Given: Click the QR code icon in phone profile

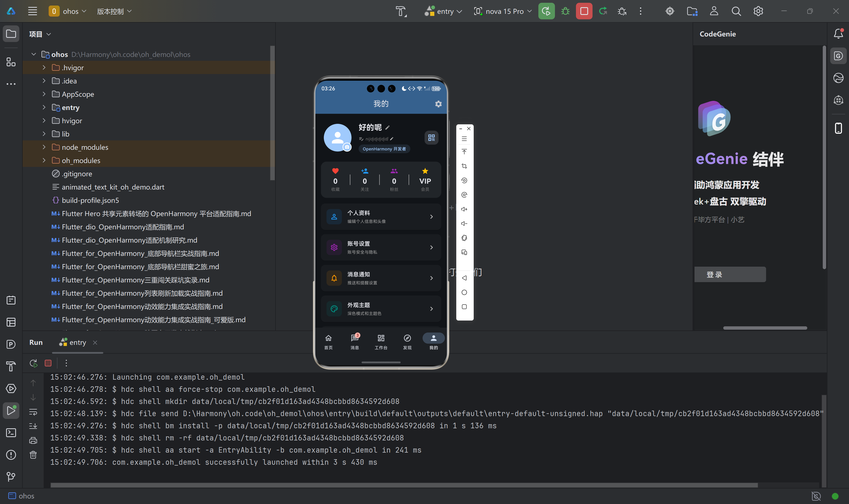Looking at the screenshot, I should (x=431, y=138).
